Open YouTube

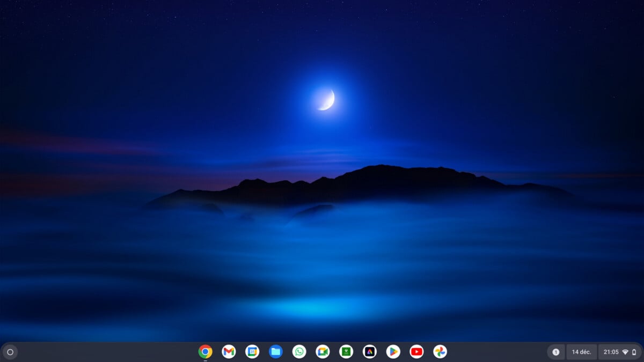pos(418,352)
